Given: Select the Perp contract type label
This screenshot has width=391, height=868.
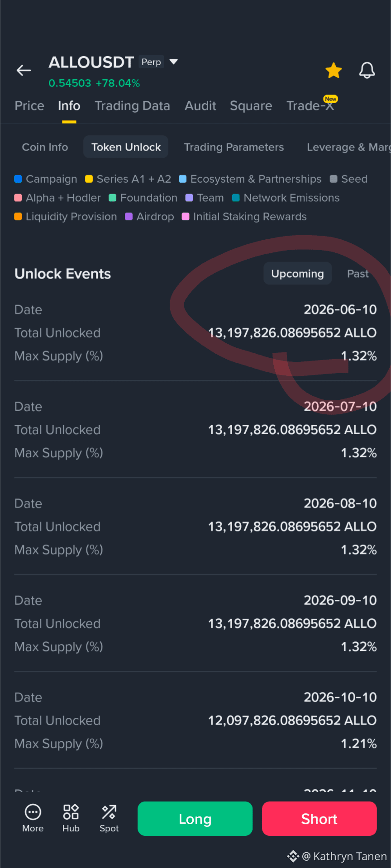Looking at the screenshot, I should tap(151, 62).
